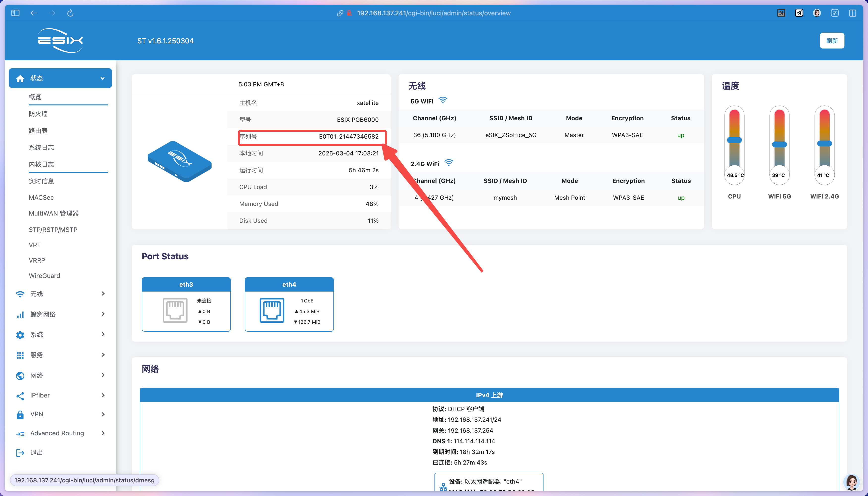Screen dimensions: 868x496
Task: Open the 内核日志 page
Action: [x=41, y=164]
